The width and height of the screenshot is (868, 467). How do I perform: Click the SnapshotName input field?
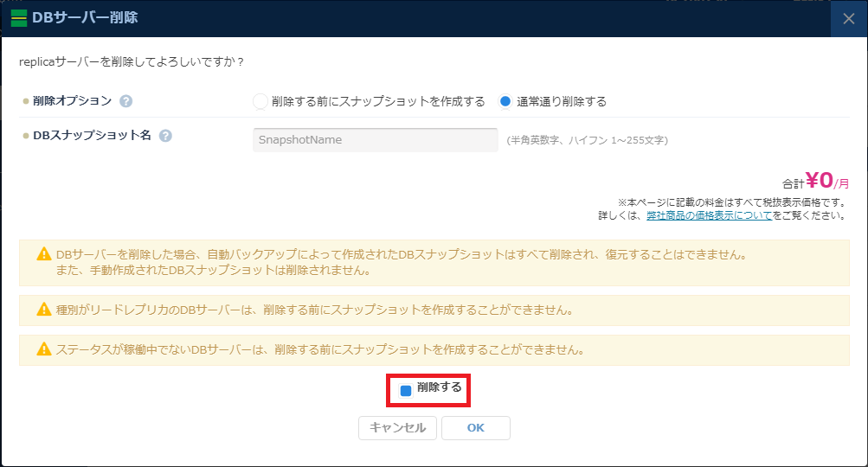click(375, 140)
